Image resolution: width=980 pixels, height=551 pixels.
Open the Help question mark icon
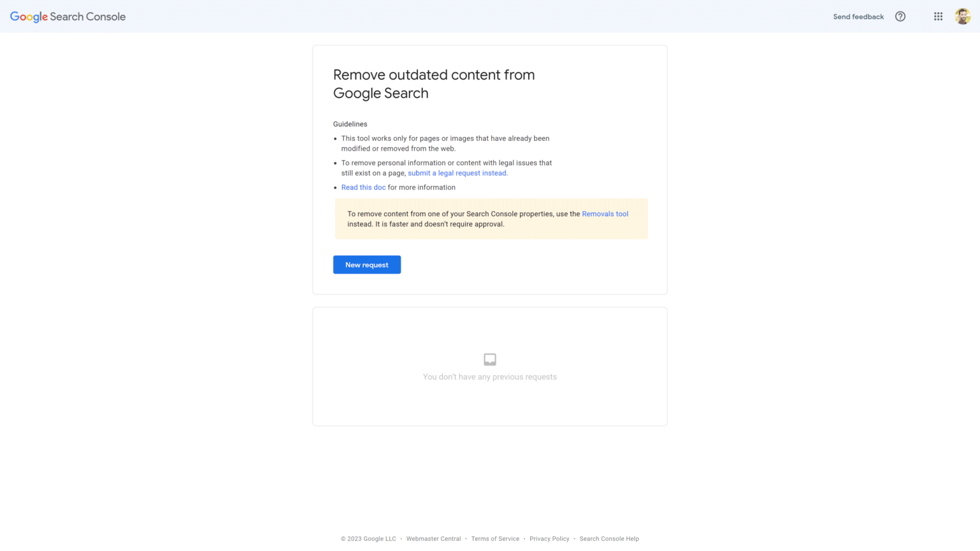point(900,16)
